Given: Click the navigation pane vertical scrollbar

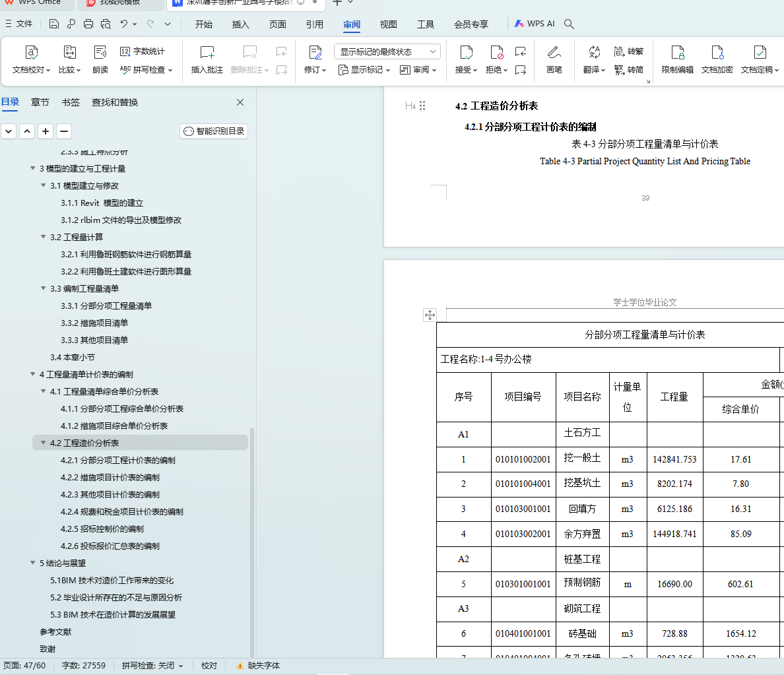Looking at the screenshot, I should pos(252,542).
